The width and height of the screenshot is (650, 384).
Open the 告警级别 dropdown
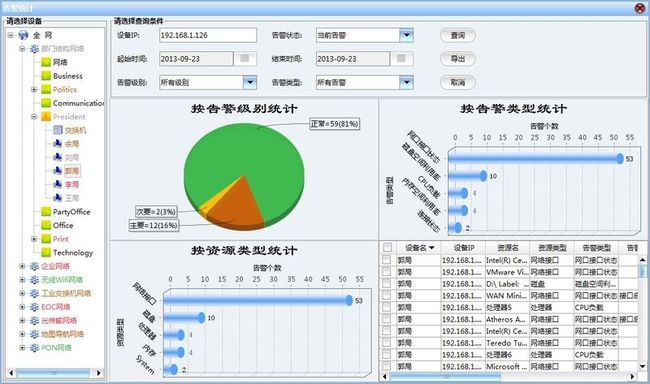click(x=250, y=82)
